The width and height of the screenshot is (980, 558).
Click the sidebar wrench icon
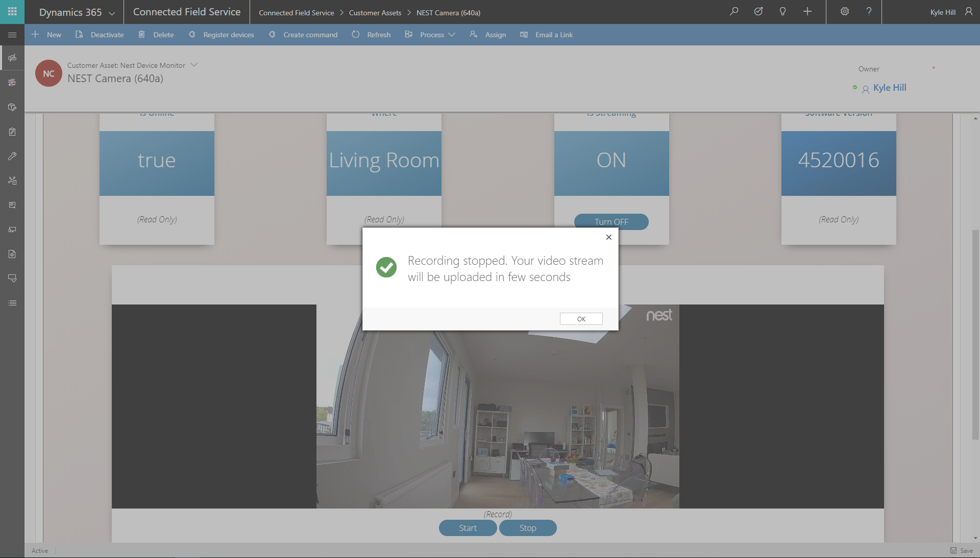[x=12, y=156]
